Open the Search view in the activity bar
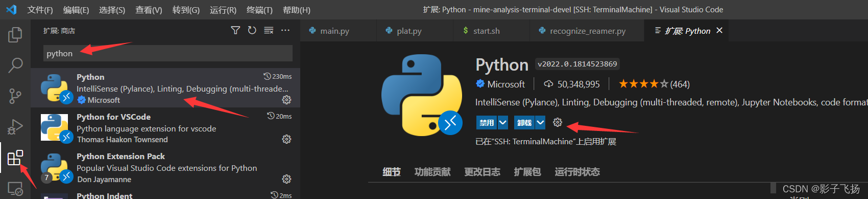 coord(15,65)
